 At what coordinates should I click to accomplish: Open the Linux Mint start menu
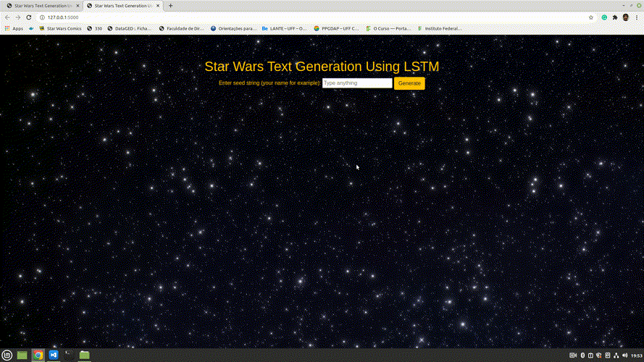coord(7,355)
